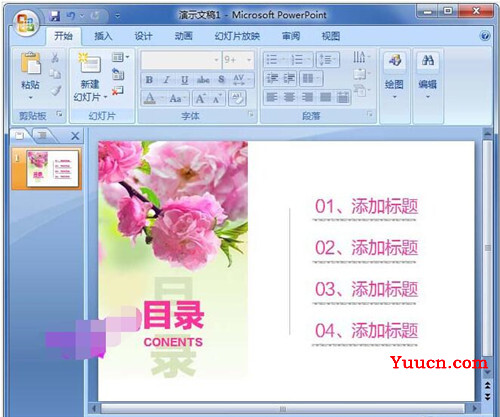Change the text direction icon

click(x=361, y=57)
